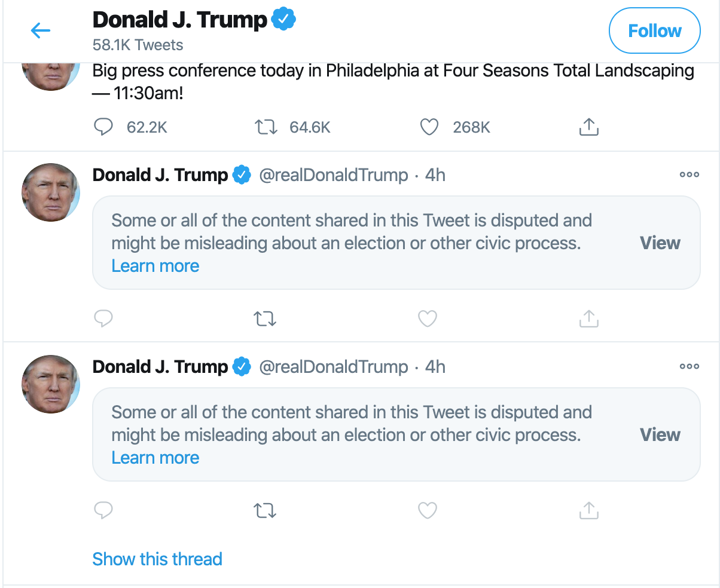The height and width of the screenshot is (588, 720).
Task: Like the second disputed tweet
Action: 427,510
